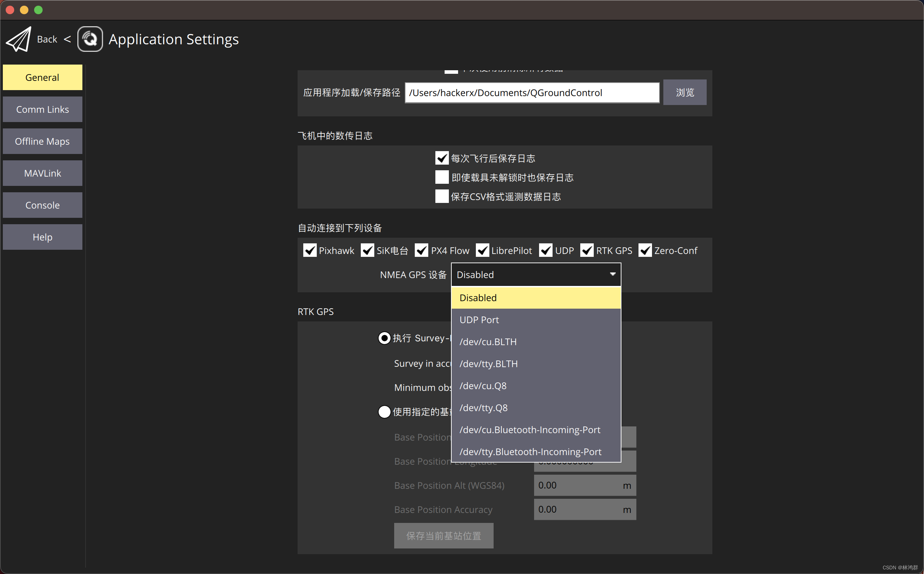924x574 pixels.
Task: Click the dropdown arrow on NMEA GPS 设备
Action: (x=612, y=274)
